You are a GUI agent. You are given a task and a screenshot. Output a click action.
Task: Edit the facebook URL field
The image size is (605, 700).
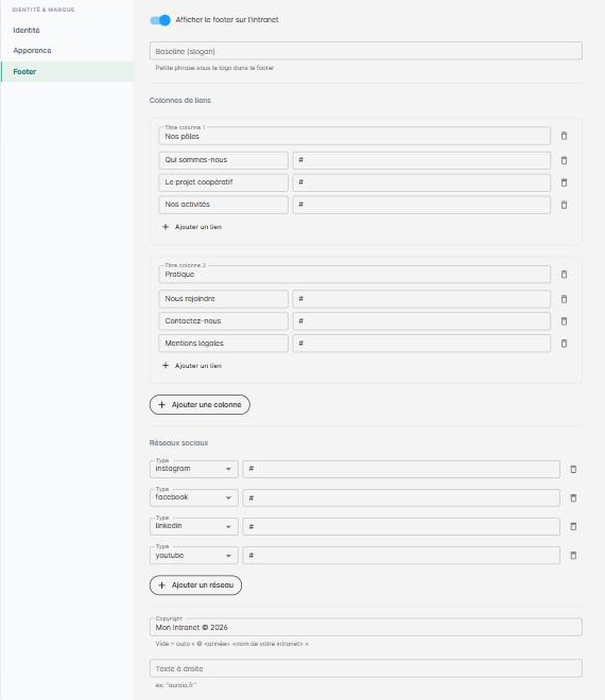pos(401,498)
